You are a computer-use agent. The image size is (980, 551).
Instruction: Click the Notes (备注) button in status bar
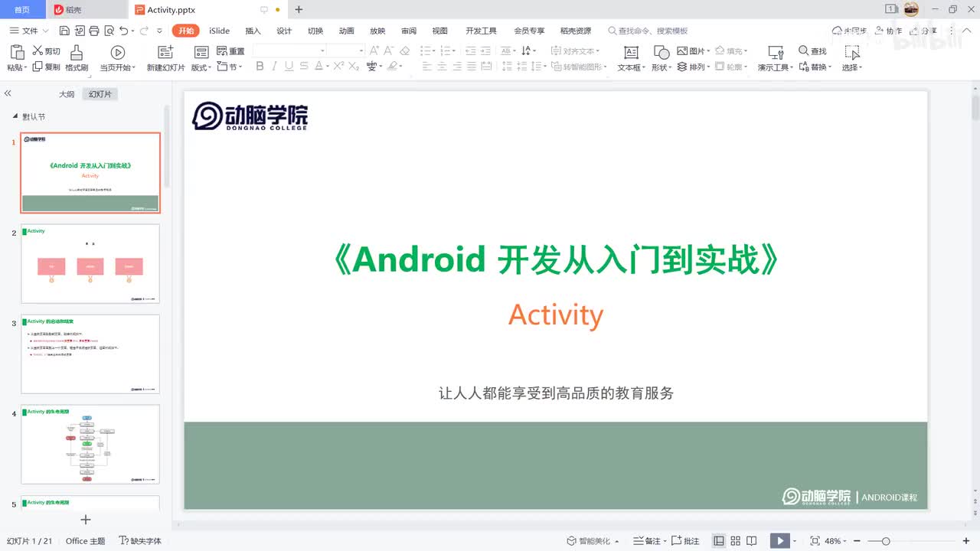648,541
